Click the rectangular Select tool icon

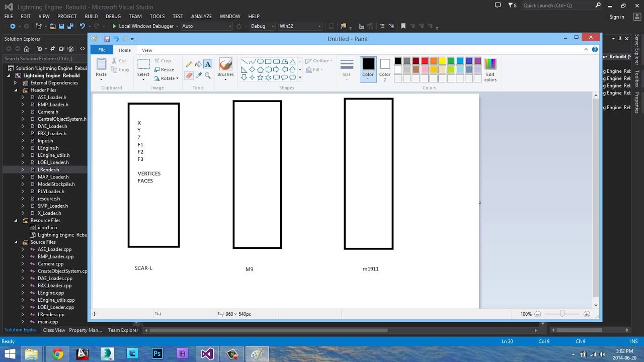[143, 64]
